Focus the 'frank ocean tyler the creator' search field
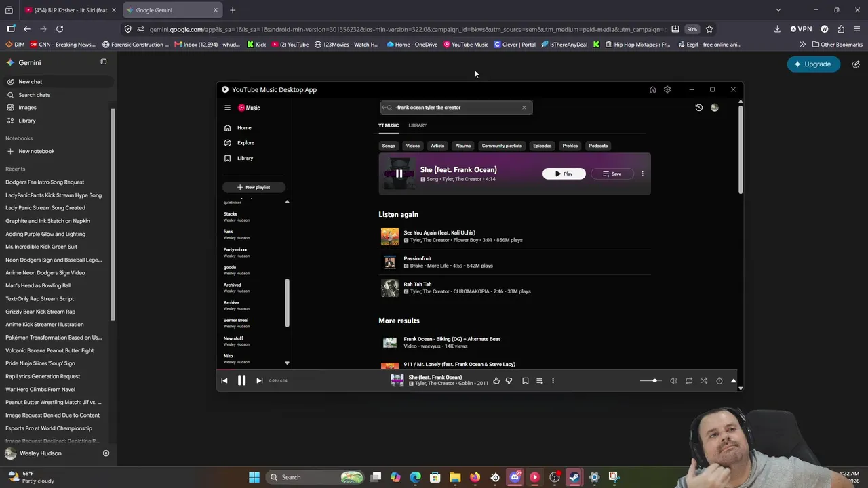This screenshot has height=488, width=868. pos(456,108)
